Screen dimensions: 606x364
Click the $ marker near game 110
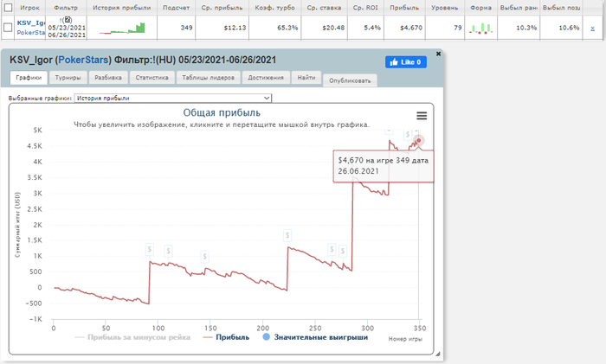pyautogui.click(x=168, y=252)
